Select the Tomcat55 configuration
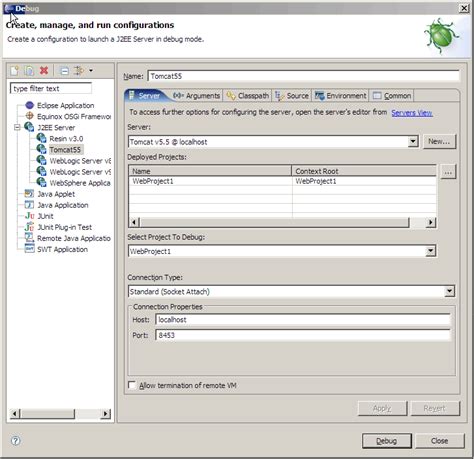Screen dimensions: 474x459 65,150
